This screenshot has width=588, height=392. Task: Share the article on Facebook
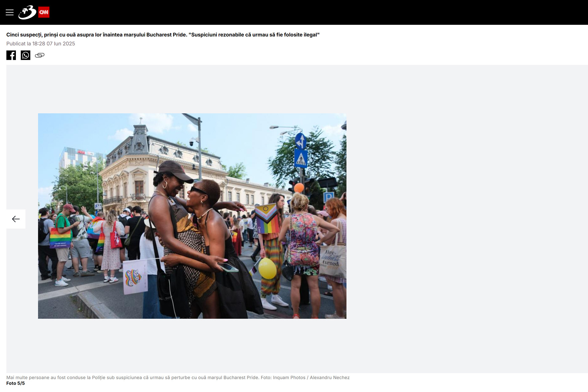tap(11, 55)
